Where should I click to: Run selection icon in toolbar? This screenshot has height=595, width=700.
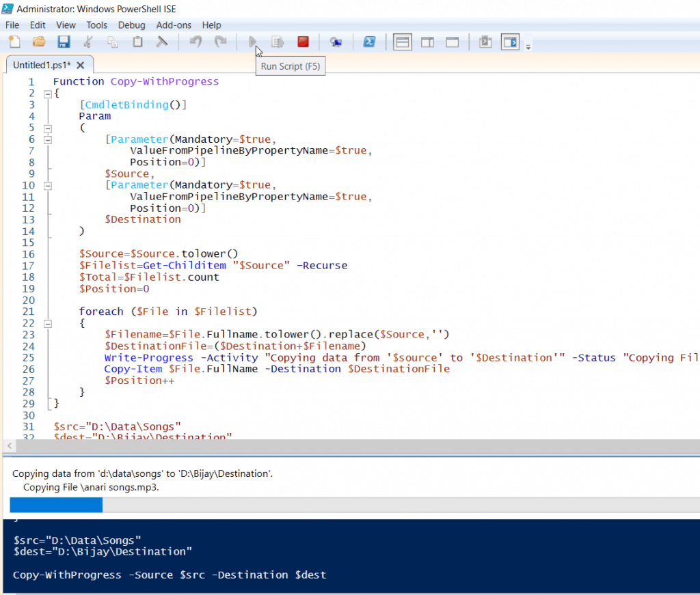tap(278, 42)
